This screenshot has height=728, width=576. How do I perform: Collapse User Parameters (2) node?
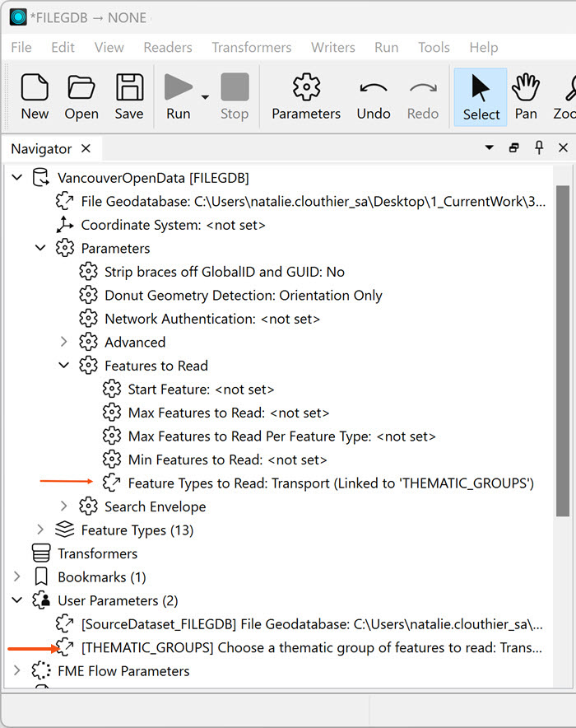pyautogui.click(x=17, y=600)
